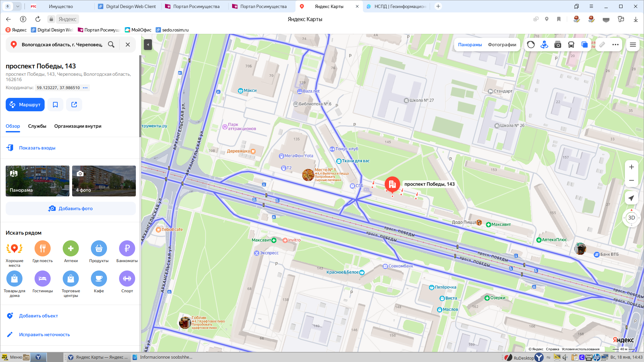This screenshot has height=362, width=644.
Task: Collapse the side panel arrow
Action: [x=148, y=45]
